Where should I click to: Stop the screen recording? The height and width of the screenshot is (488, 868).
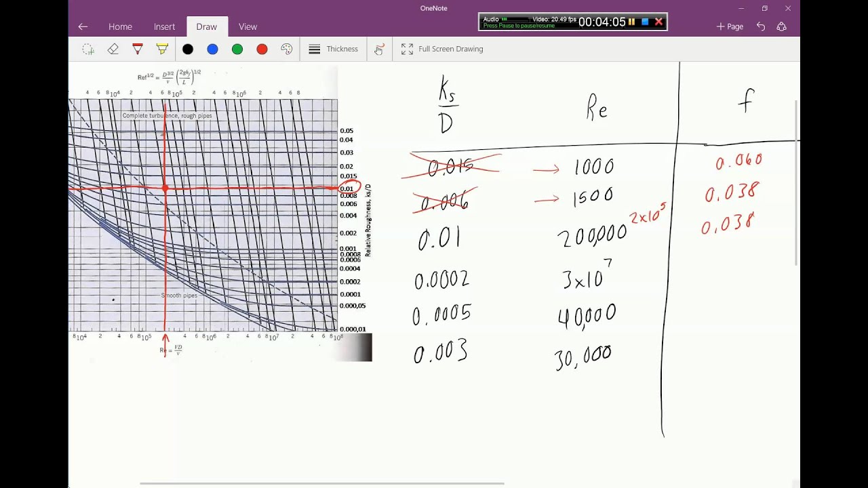pos(645,22)
